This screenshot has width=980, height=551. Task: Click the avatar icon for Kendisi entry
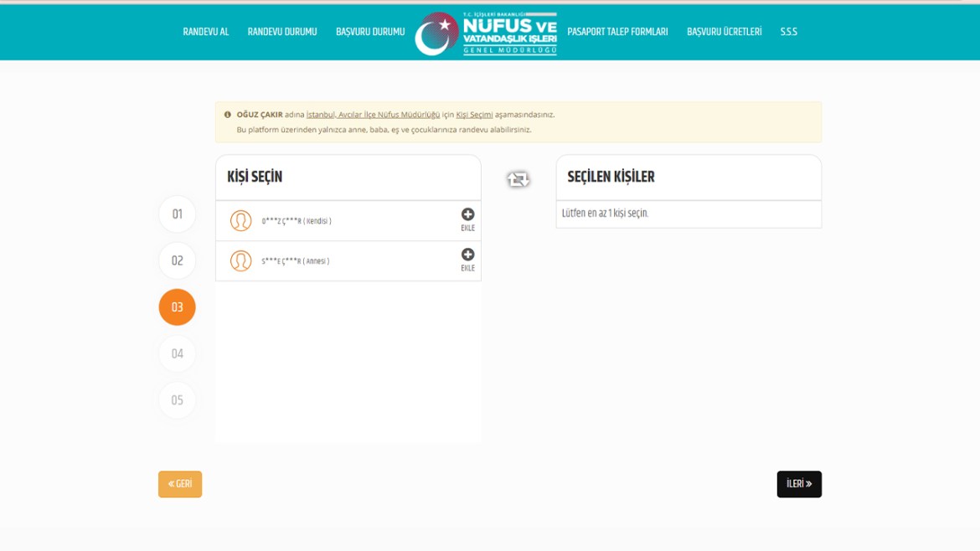241,221
